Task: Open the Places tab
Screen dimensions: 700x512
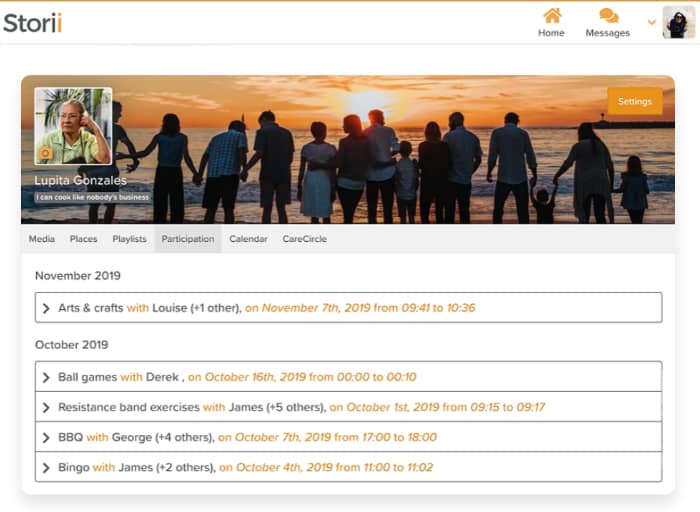Action: 83,239
